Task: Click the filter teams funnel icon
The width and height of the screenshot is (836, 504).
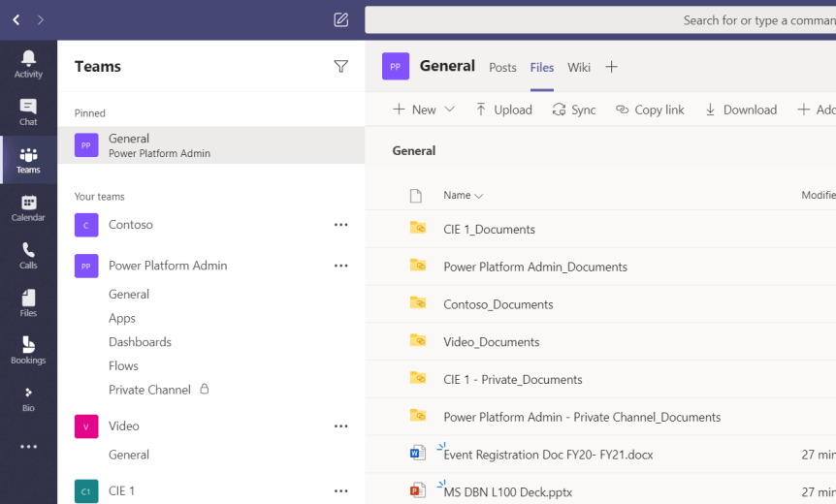Action: click(340, 66)
